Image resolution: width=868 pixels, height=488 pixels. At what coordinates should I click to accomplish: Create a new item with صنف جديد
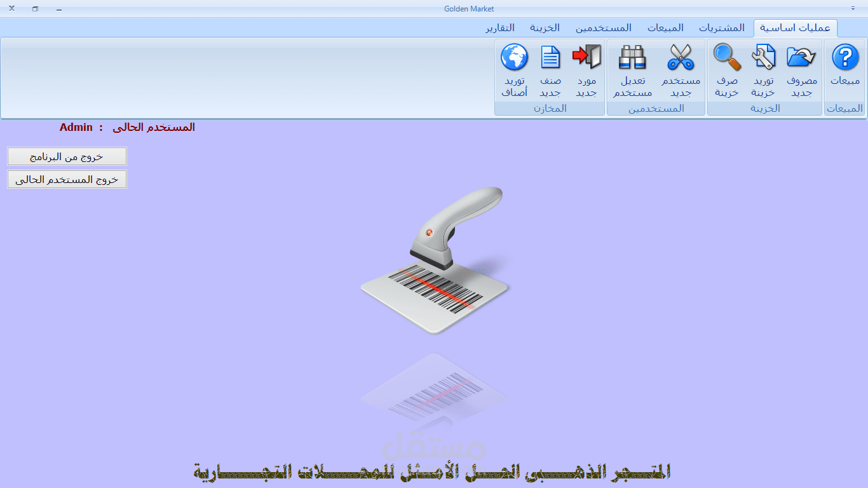[550, 71]
